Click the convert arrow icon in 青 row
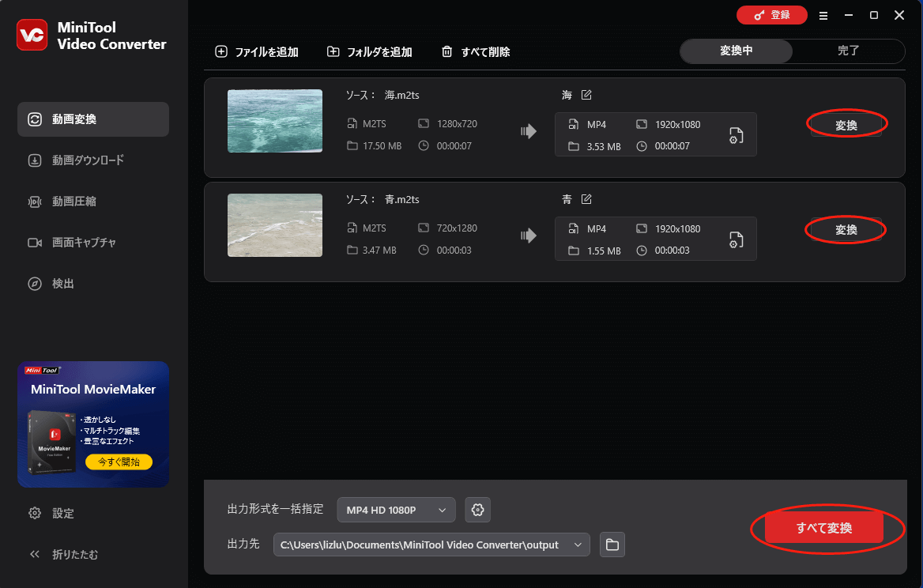The width and height of the screenshot is (923, 588). pyautogui.click(x=529, y=236)
